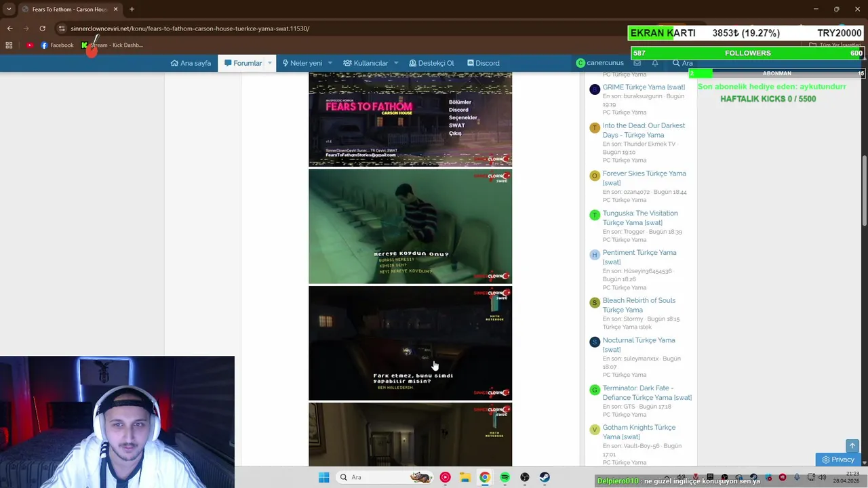Click the G avatar beside Terminator thread
The width and height of the screenshot is (868, 488).
[595, 390]
